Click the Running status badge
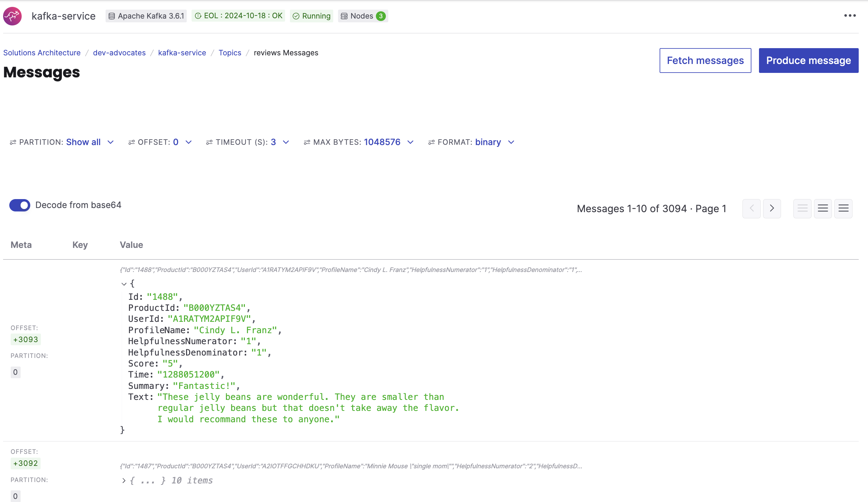Screen dimensions: 868x502 click(x=311, y=16)
